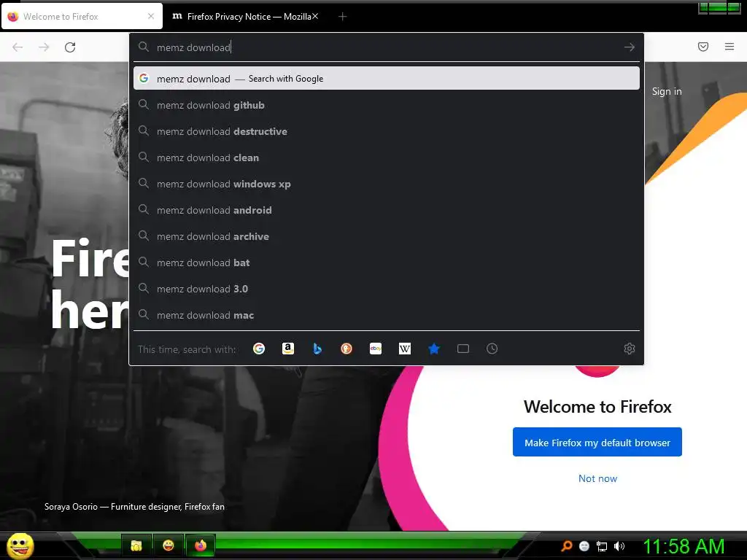Click the magnifier icon in system tray

[x=566, y=546]
